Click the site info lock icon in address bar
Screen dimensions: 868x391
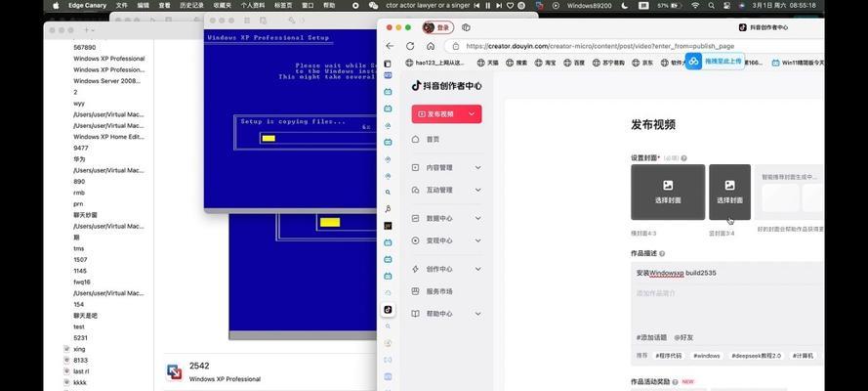[456, 47]
